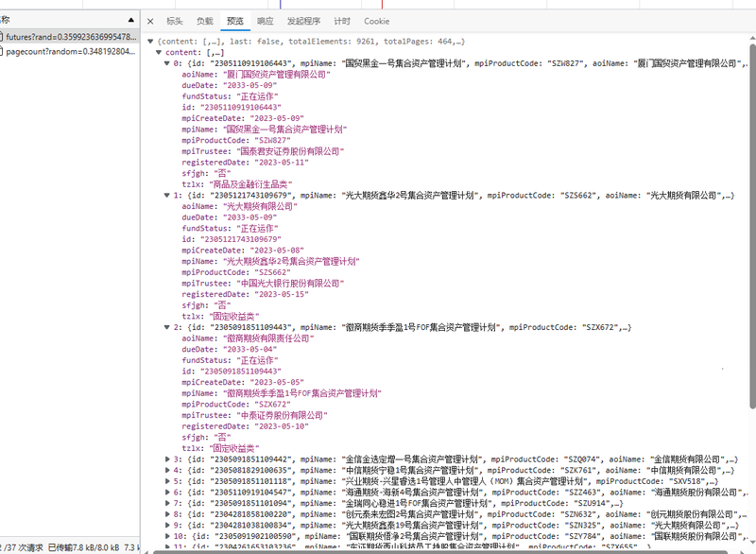Click the aoiName value 光大期货有限公司 property row
This screenshot has width=756, height=554.
[240, 206]
